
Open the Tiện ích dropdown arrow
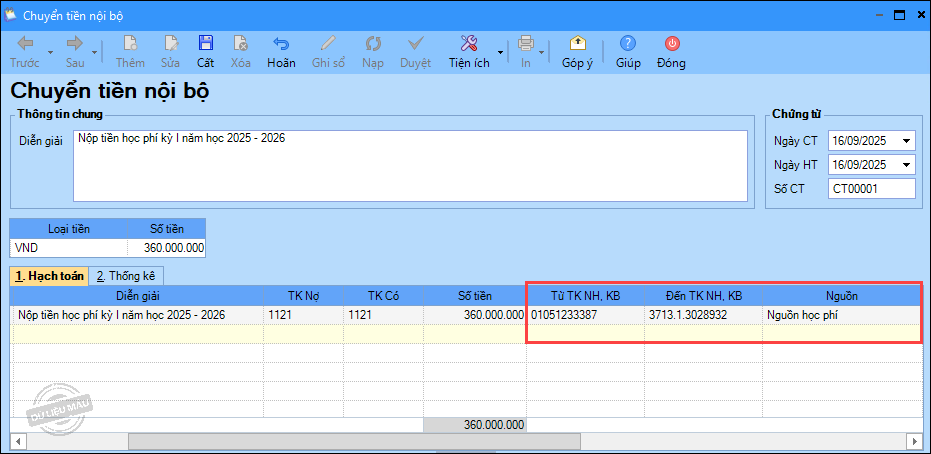pos(500,50)
